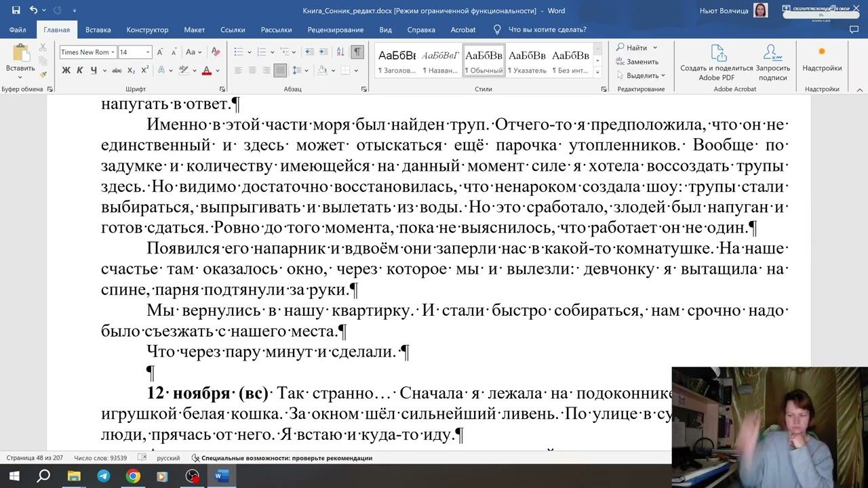Switch to the Рецензирование (Review) tab

(336, 30)
